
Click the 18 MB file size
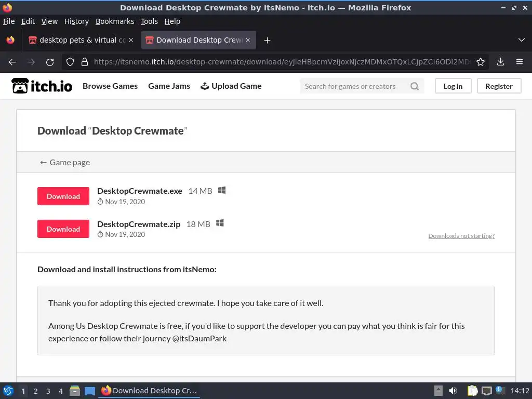pos(198,224)
